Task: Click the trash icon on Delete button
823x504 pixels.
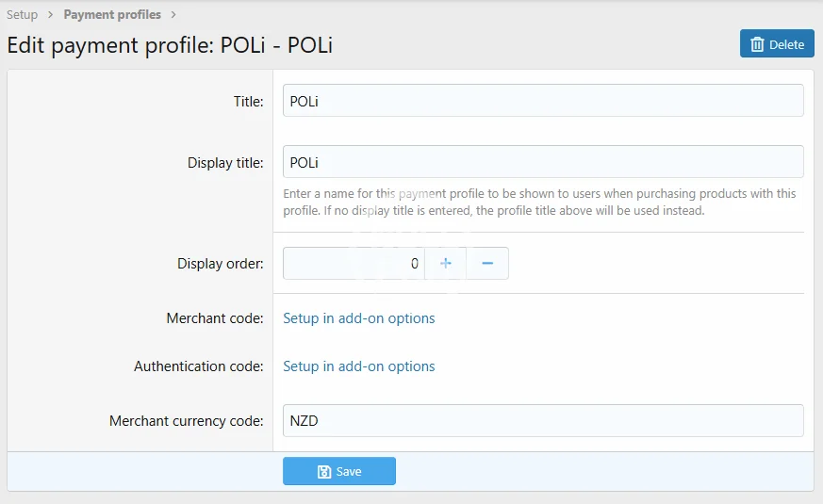Action: 757,44
